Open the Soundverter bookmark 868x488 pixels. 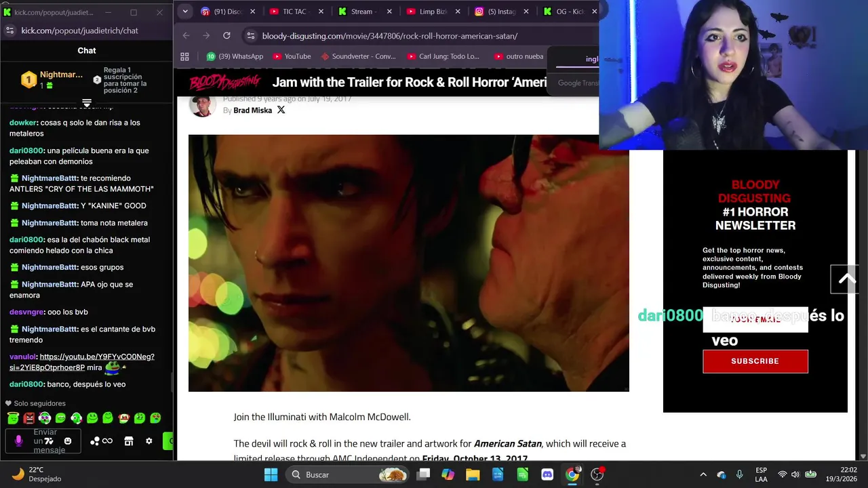[x=359, y=56]
